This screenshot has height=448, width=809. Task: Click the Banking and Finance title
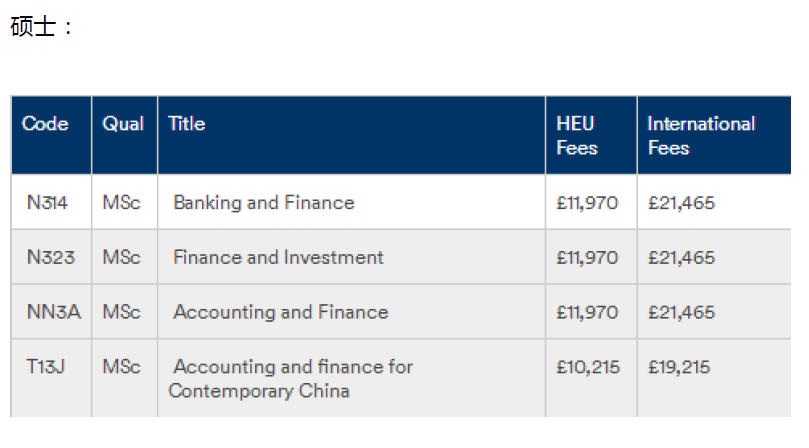point(264,202)
